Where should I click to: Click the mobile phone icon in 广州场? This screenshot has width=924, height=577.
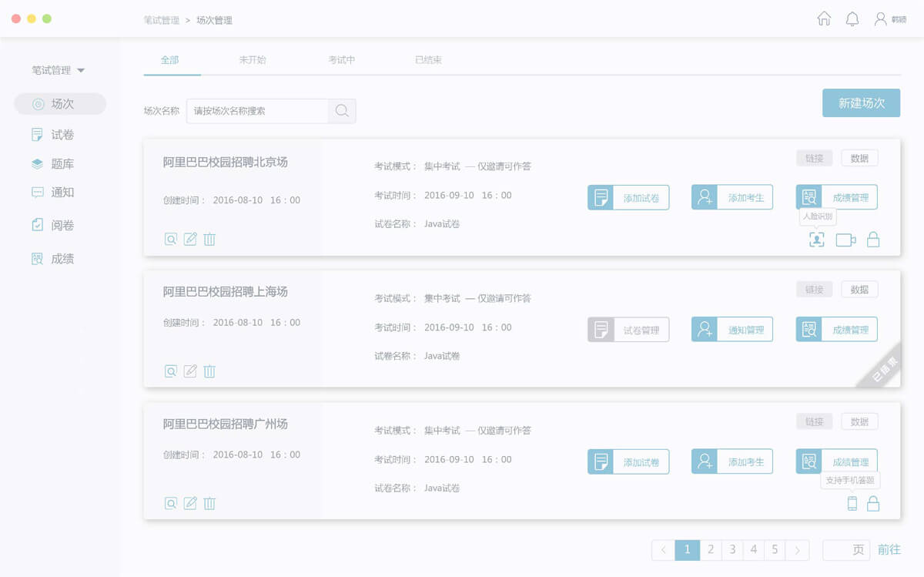[852, 504]
